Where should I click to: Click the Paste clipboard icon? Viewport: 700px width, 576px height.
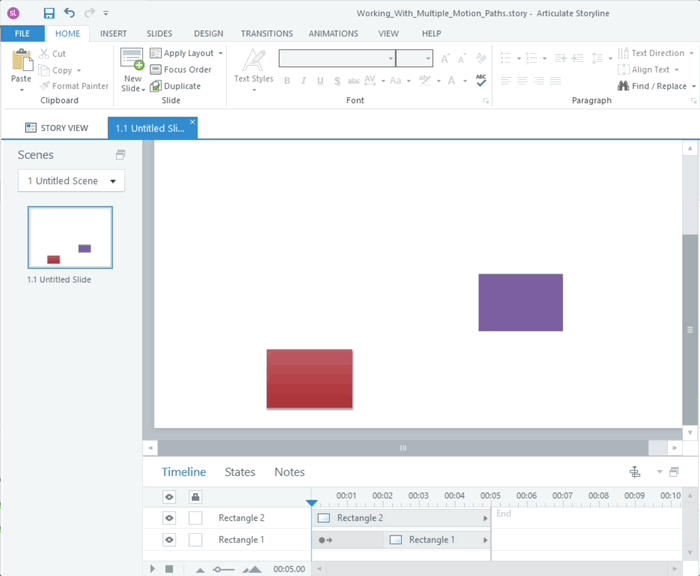click(21, 61)
